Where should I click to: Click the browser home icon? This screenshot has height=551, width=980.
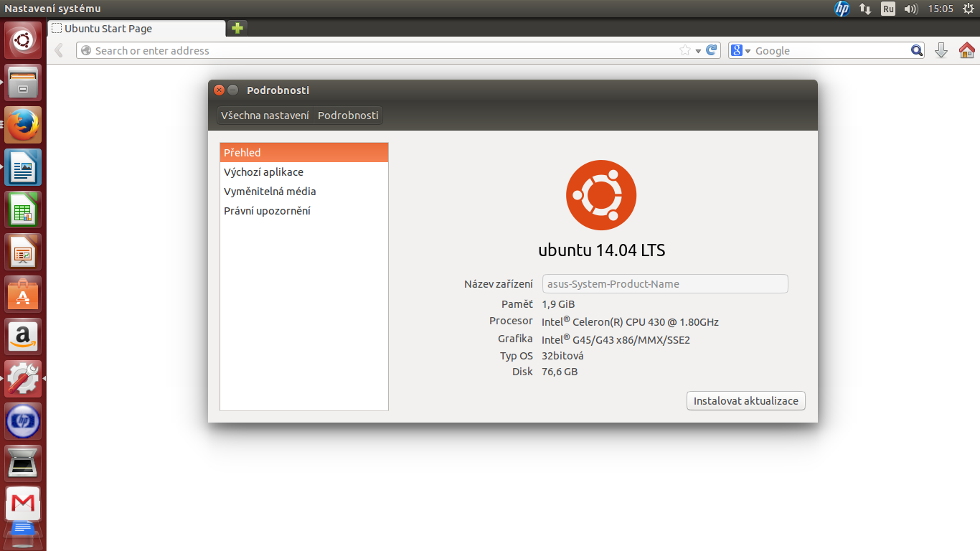coord(966,50)
